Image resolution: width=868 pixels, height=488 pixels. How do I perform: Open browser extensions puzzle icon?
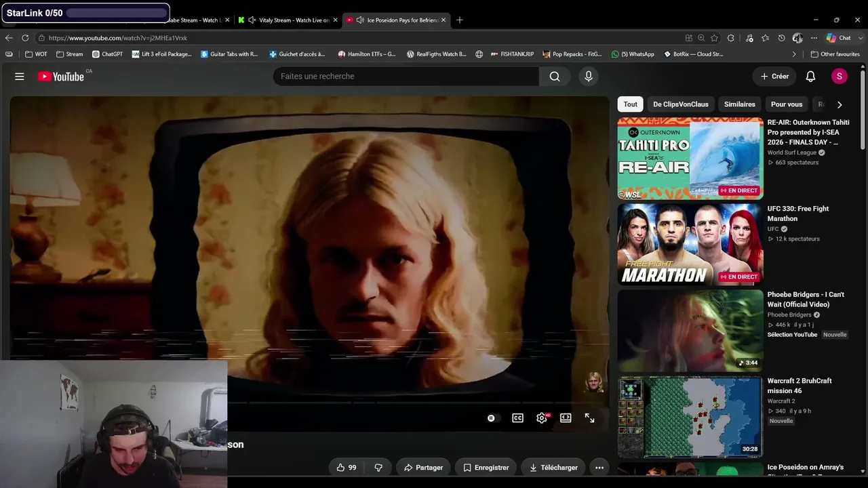(731, 38)
